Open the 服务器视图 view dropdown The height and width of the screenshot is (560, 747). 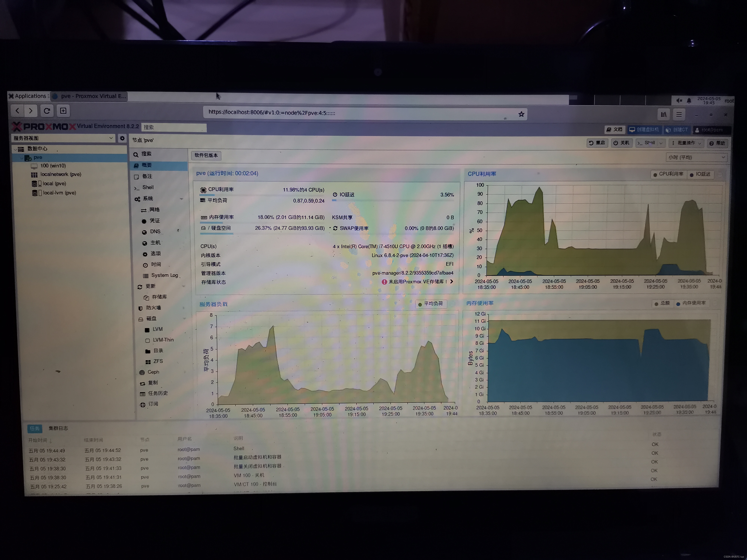[63, 138]
